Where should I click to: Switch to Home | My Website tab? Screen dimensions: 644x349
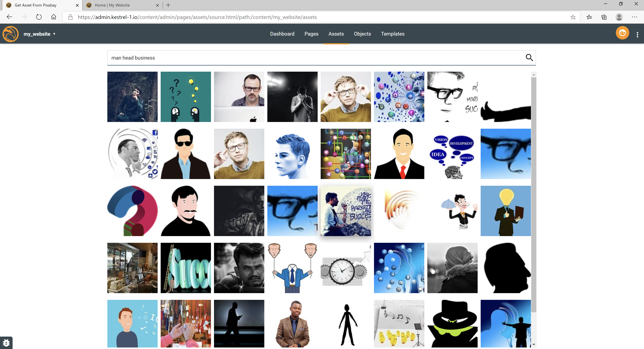112,5
